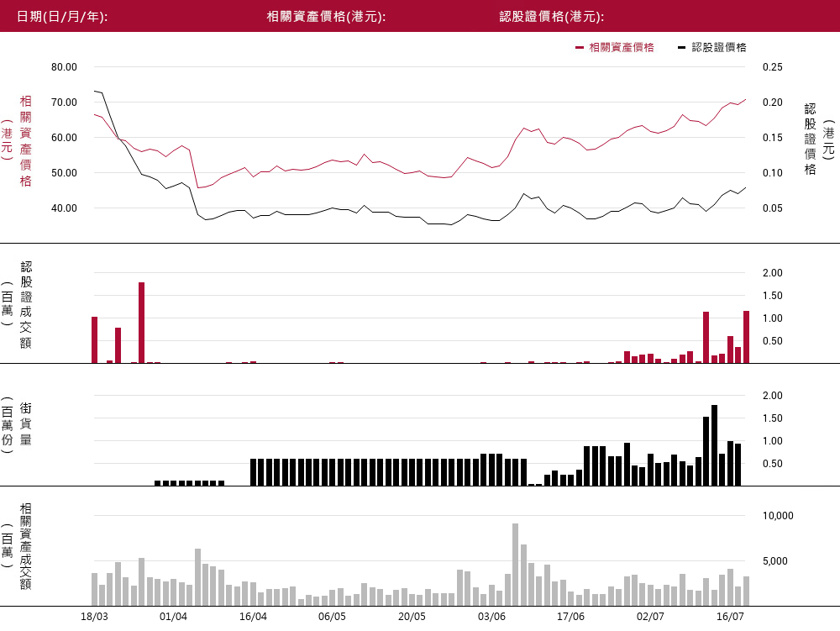The width and height of the screenshot is (840, 631).
Task: Select the 認股證價格(港元): header label
Action: 552,17
